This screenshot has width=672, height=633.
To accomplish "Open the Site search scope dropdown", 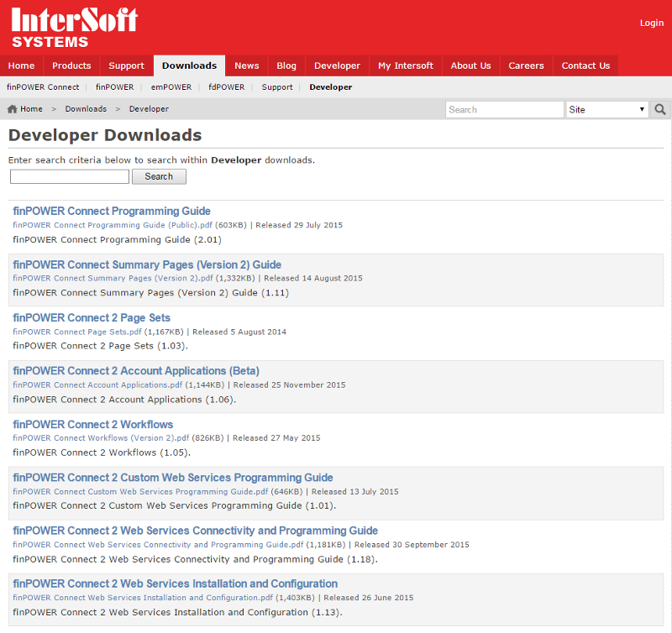I will pyautogui.click(x=606, y=110).
